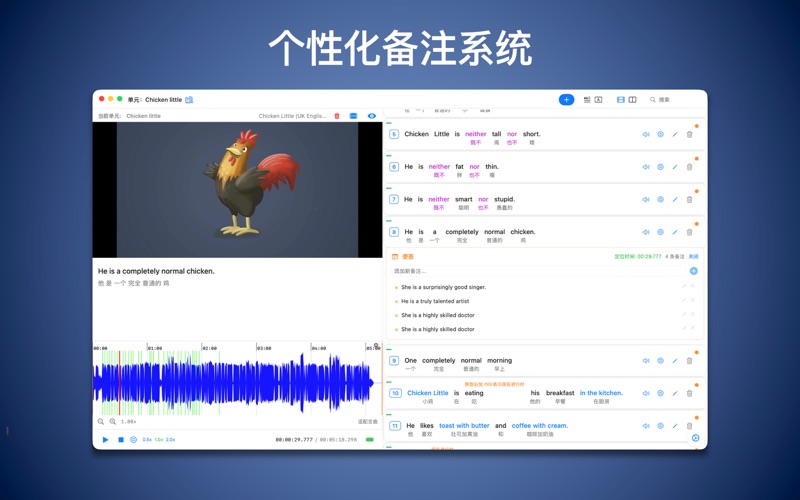This screenshot has height=500, width=800.
Task: Edit sentence 6 using the pencil icon
Action: (x=674, y=167)
